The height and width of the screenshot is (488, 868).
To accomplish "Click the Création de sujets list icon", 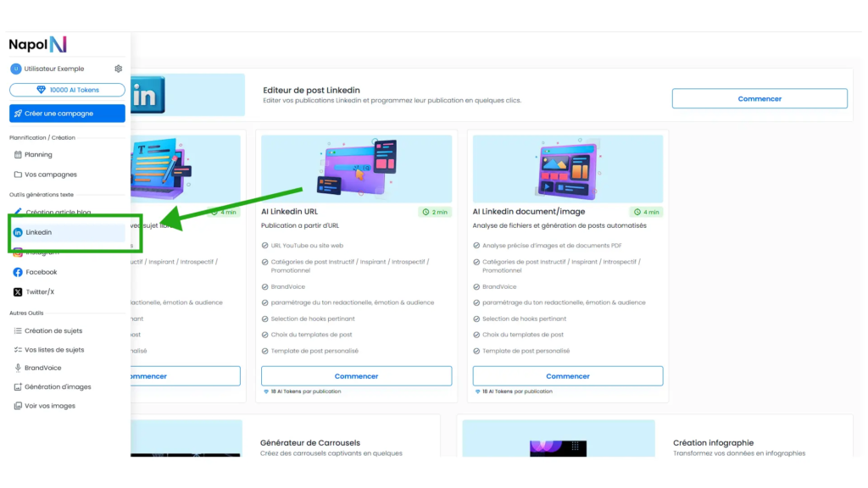I will pos(18,331).
